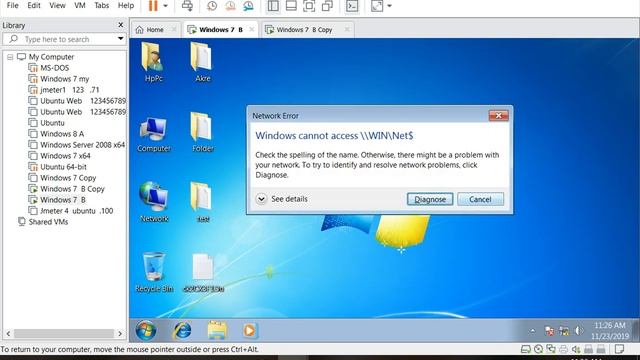
Task: Launch Internet Explorer from guest taskbar
Action: click(x=182, y=330)
